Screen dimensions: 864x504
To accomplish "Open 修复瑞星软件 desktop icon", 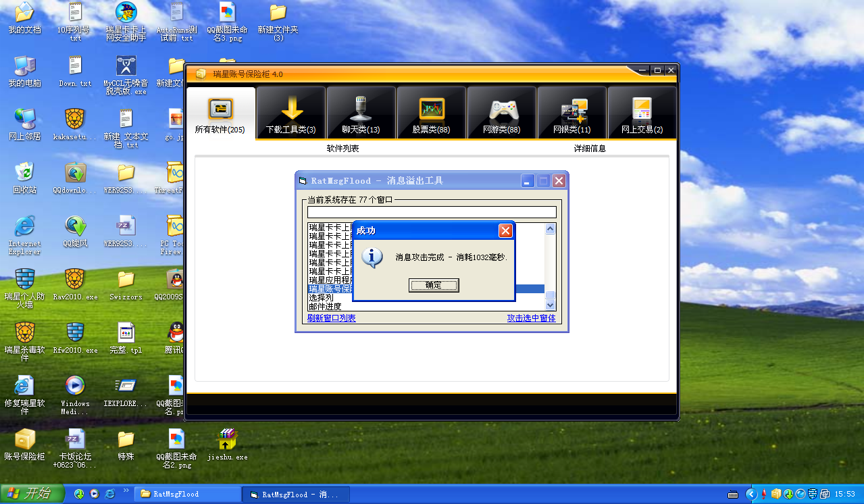I will point(25,395).
